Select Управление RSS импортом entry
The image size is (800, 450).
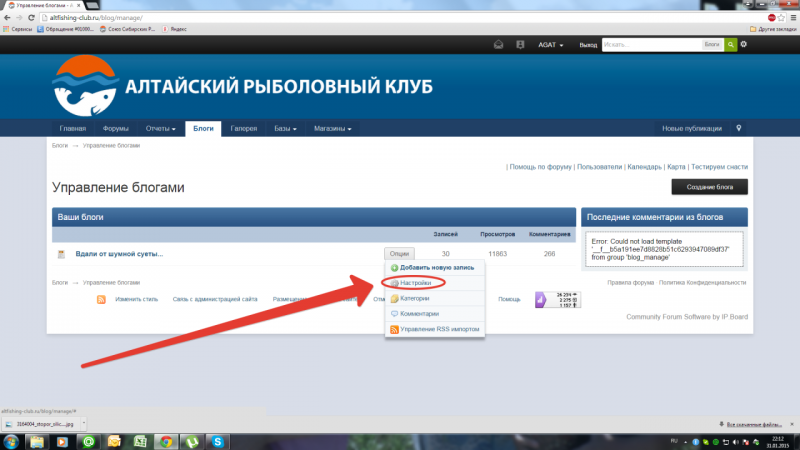tap(435, 329)
